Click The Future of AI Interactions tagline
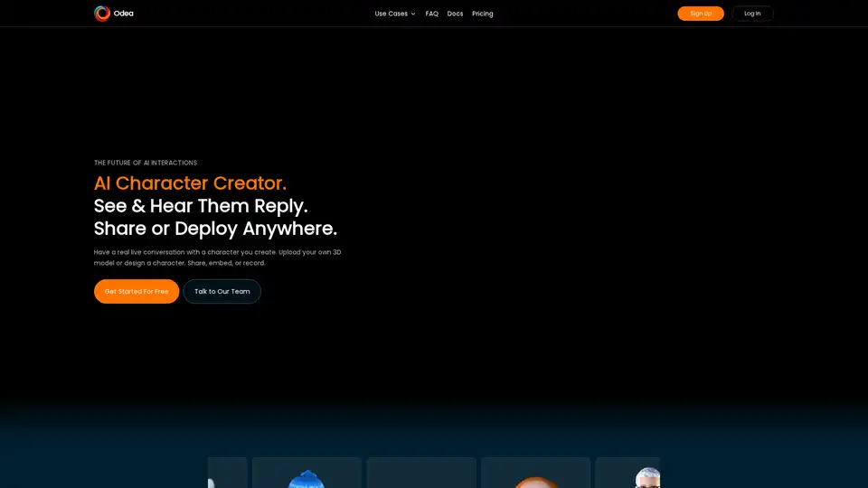 pos(146,163)
